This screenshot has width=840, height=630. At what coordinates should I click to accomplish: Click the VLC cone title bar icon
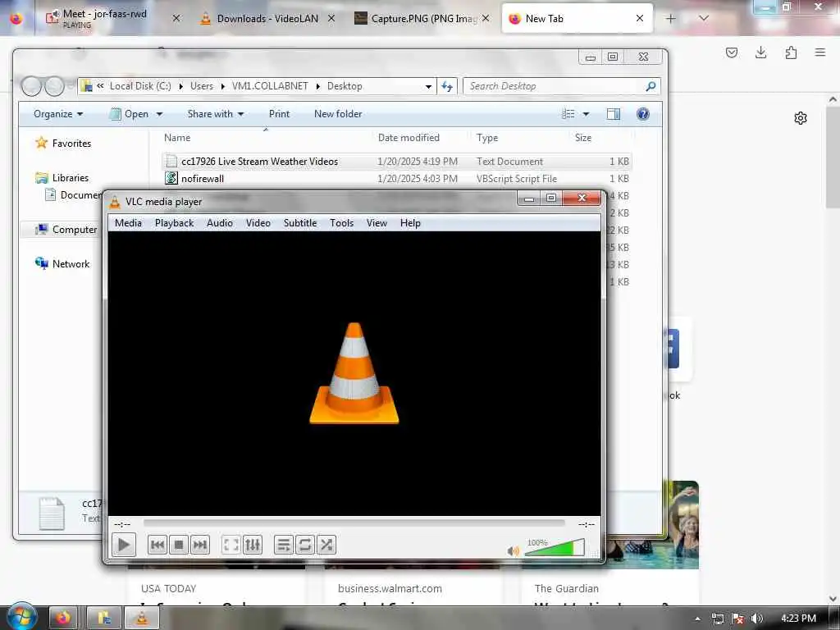[x=115, y=202]
